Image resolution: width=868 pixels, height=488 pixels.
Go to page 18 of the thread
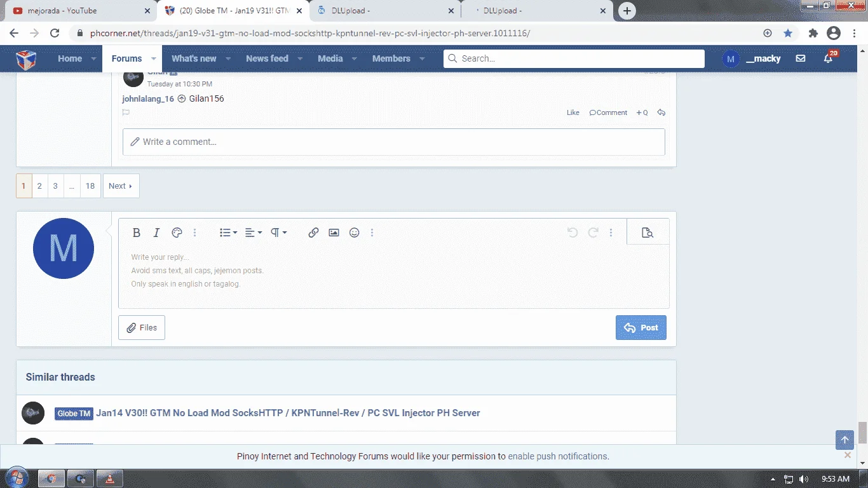pos(90,186)
